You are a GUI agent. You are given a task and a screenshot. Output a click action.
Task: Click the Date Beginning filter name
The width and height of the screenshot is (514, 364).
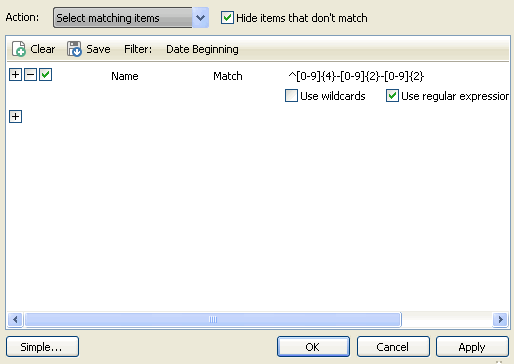[x=202, y=49]
